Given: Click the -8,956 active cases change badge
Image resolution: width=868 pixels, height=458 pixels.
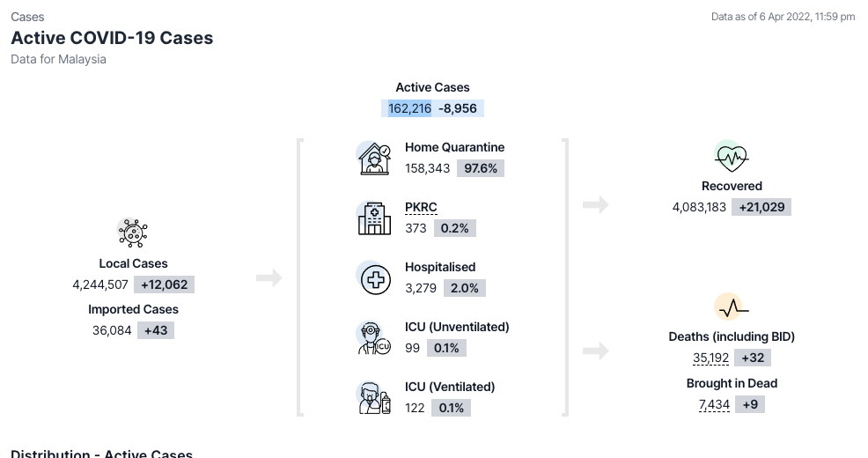Looking at the screenshot, I should [458, 108].
